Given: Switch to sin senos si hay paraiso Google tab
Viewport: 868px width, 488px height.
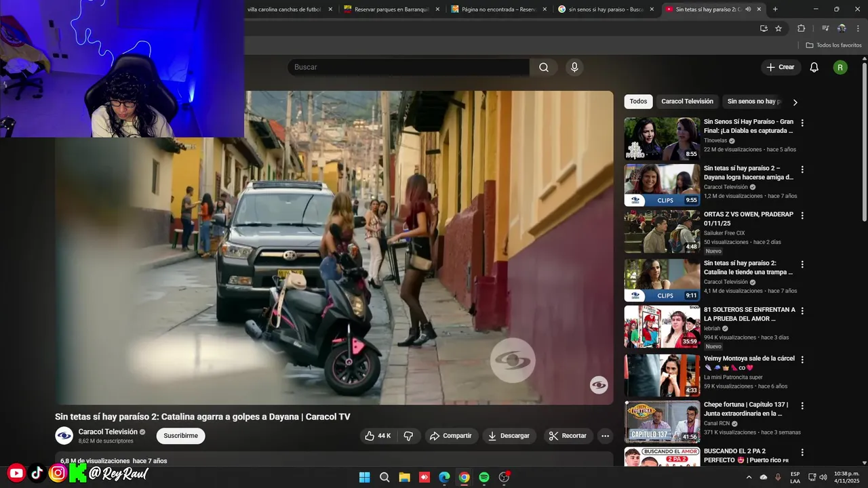Looking at the screenshot, I should click(x=606, y=9).
